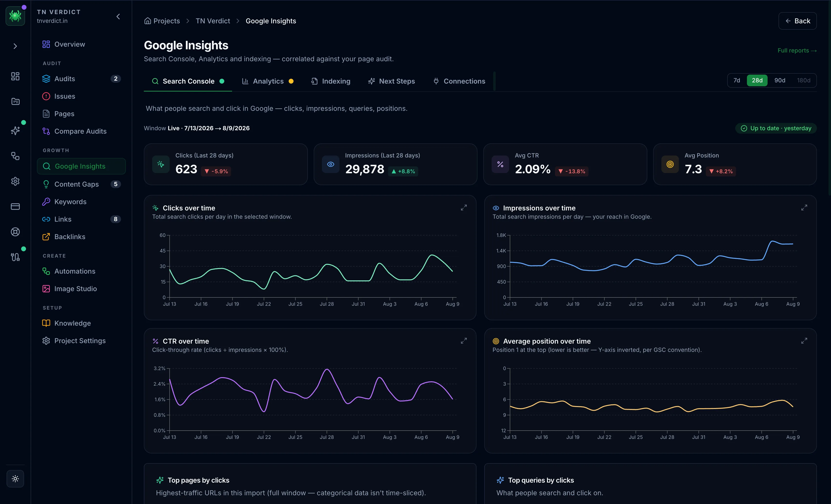Click the Projects breadcrumb link
This screenshot has width=831, height=504.
point(162,21)
